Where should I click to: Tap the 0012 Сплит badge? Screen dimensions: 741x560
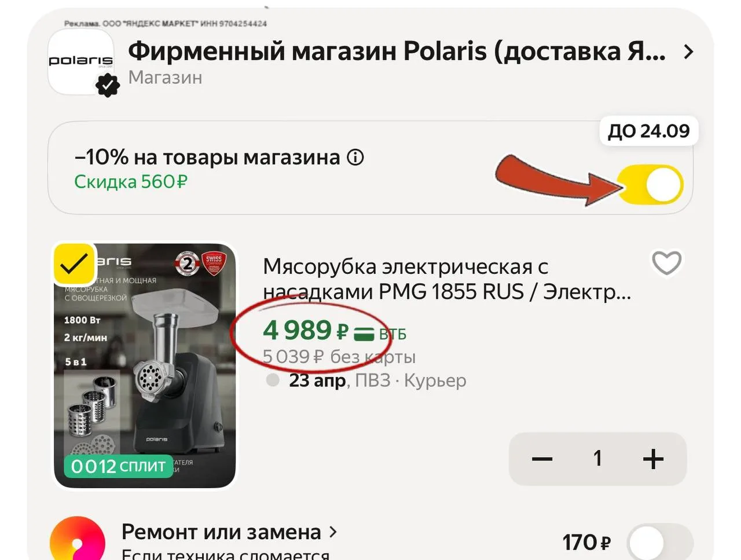coord(119,466)
